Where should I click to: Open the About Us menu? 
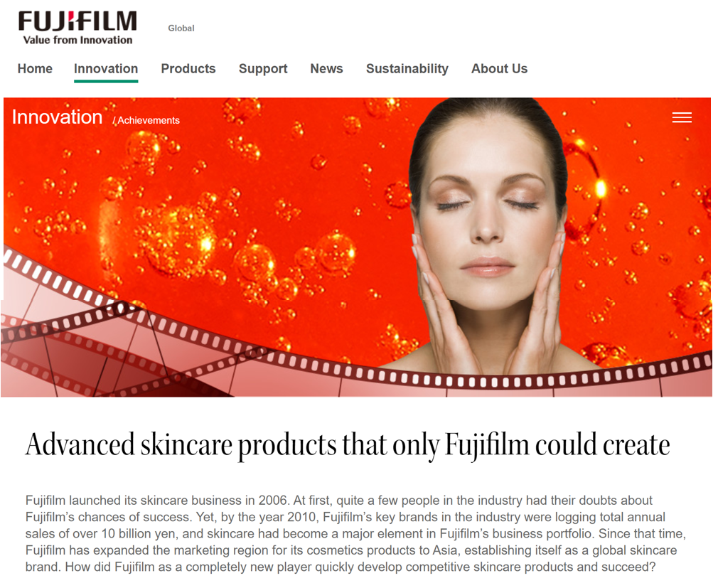tap(499, 69)
